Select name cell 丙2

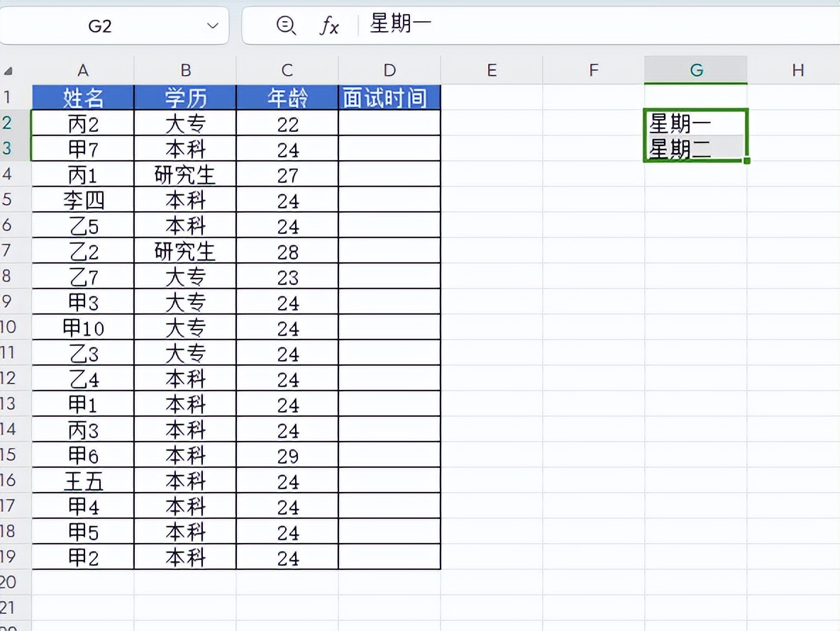[x=82, y=123]
